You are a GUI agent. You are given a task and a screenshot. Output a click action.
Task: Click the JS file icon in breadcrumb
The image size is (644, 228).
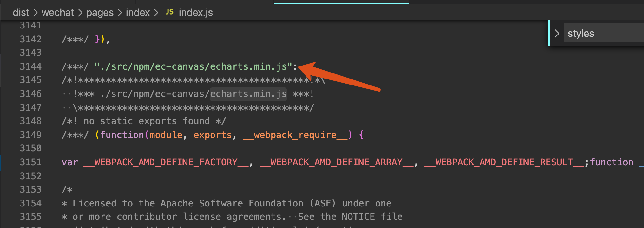(170, 12)
